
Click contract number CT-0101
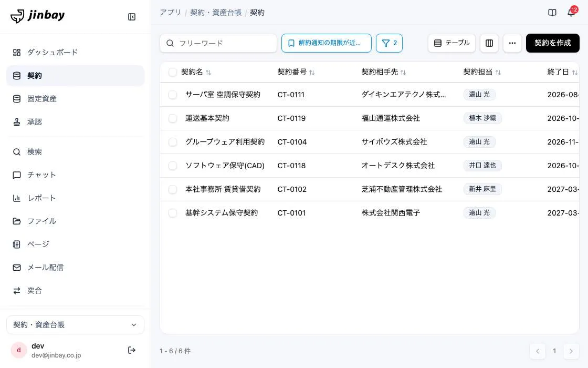291,213
